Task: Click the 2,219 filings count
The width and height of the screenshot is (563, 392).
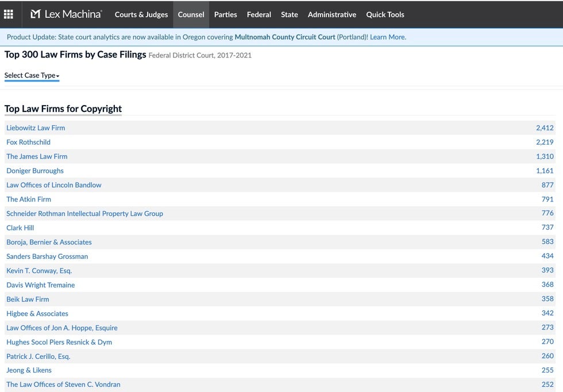Action: [545, 142]
